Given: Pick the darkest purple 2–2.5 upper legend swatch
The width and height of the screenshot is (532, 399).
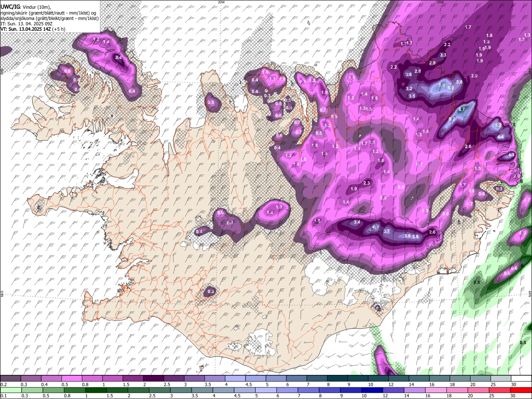Looking at the screenshot, I should click(153, 378).
